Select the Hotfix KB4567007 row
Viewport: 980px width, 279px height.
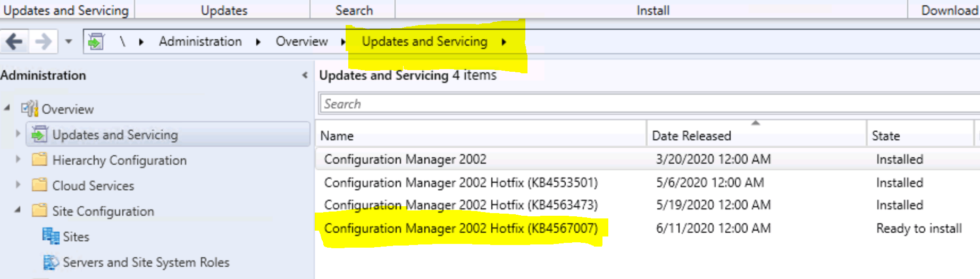(648, 229)
